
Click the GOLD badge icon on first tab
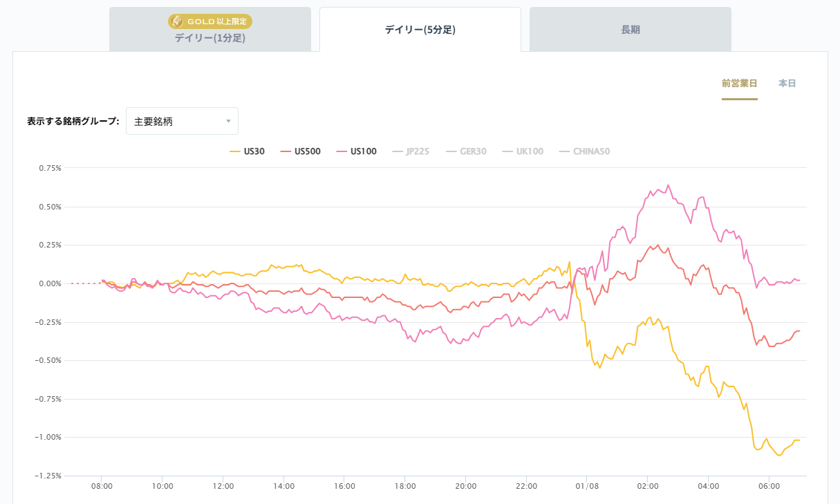(x=178, y=21)
